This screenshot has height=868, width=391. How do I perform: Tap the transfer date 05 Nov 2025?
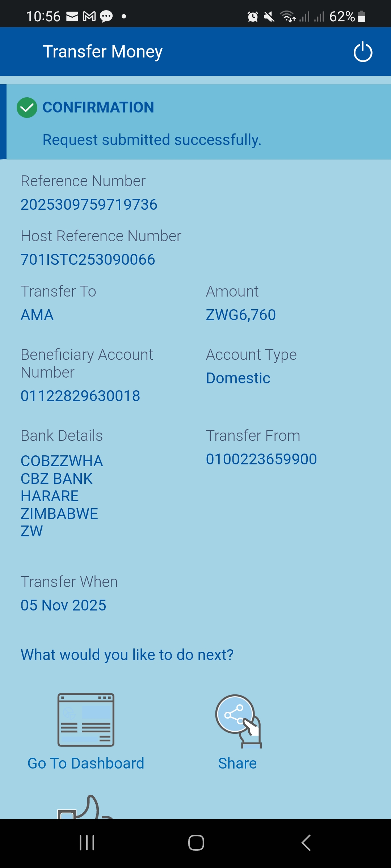click(x=63, y=605)
